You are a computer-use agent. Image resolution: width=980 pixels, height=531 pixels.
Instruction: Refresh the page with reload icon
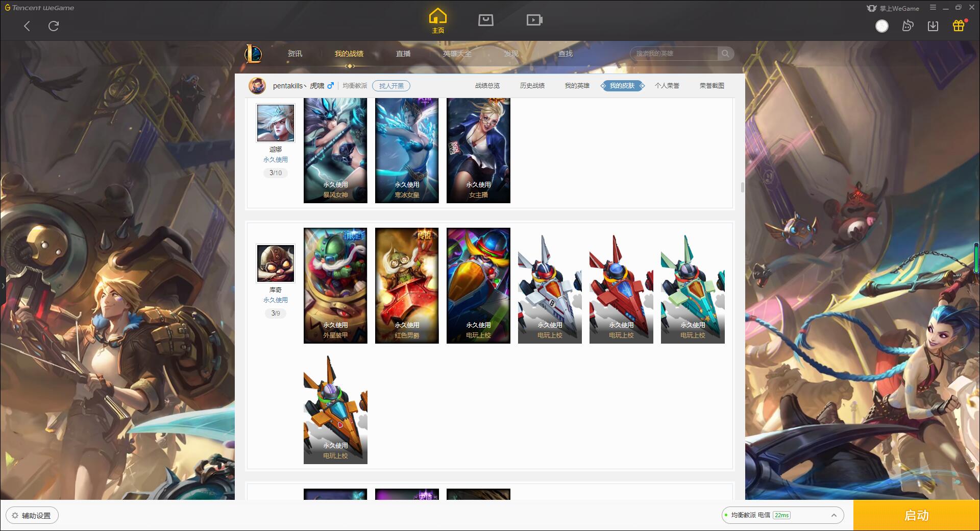tap(54, 26)
